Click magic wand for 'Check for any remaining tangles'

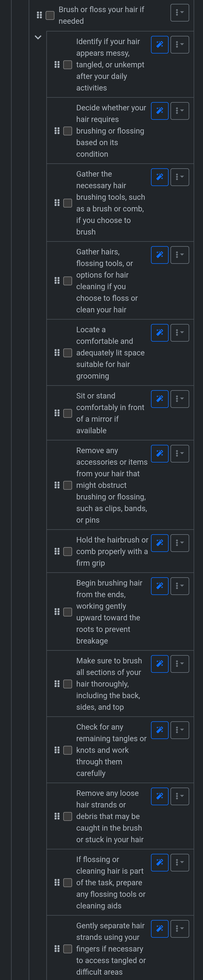[160, 730]
